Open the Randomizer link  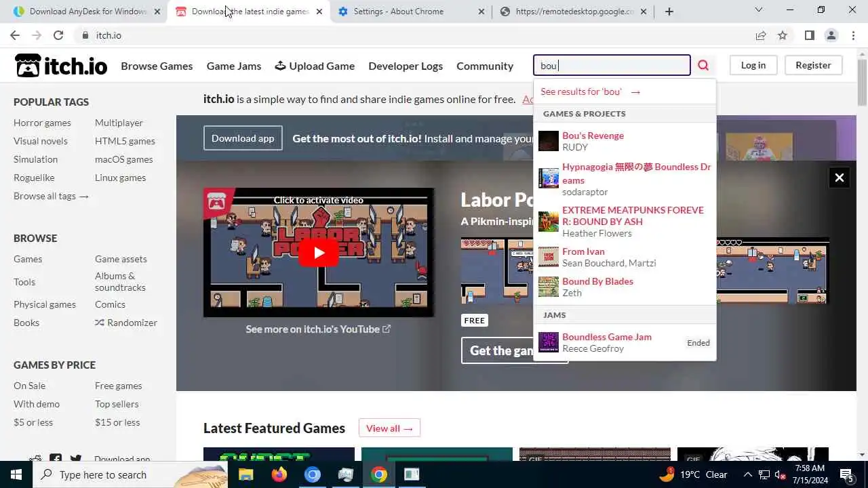coord(126,323)
